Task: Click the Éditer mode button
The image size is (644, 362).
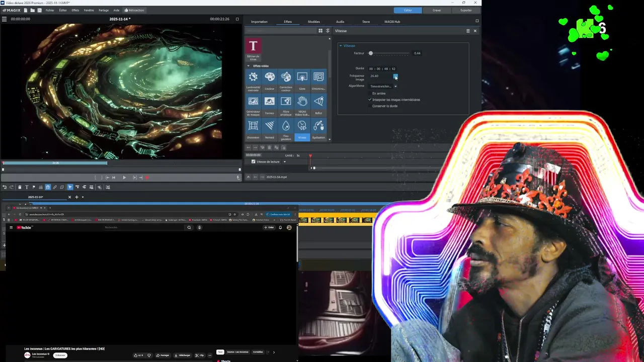Action: pos(408,10)
